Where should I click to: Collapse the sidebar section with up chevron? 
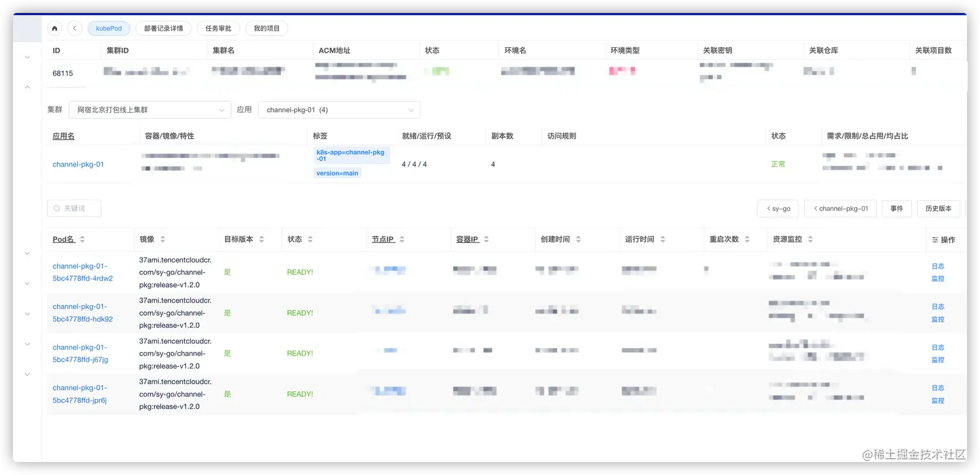click(27, 87)
